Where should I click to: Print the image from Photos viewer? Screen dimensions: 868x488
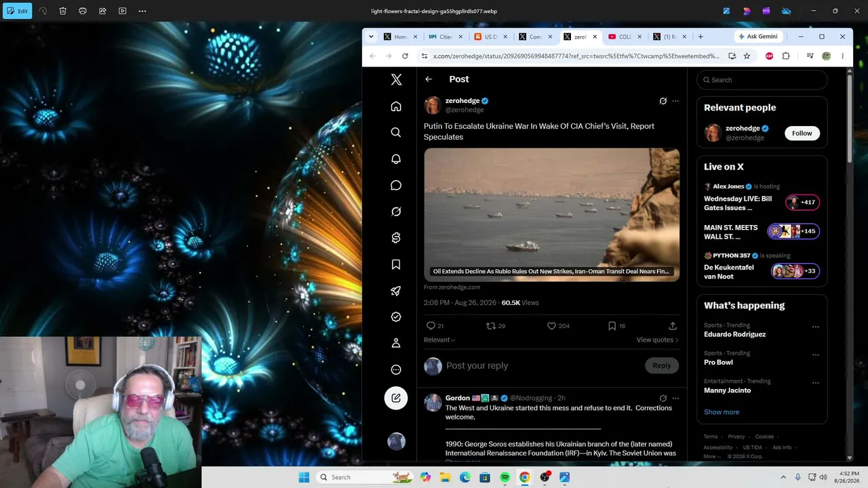point(83,11)
